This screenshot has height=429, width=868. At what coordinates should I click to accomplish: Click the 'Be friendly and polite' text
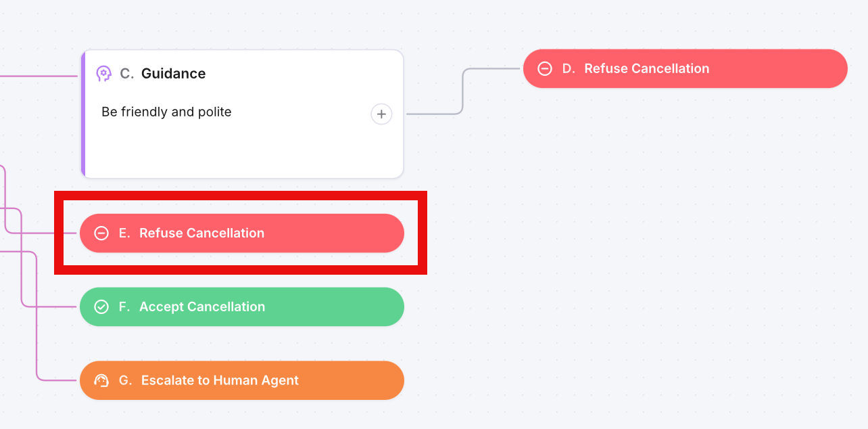point(166,112)
